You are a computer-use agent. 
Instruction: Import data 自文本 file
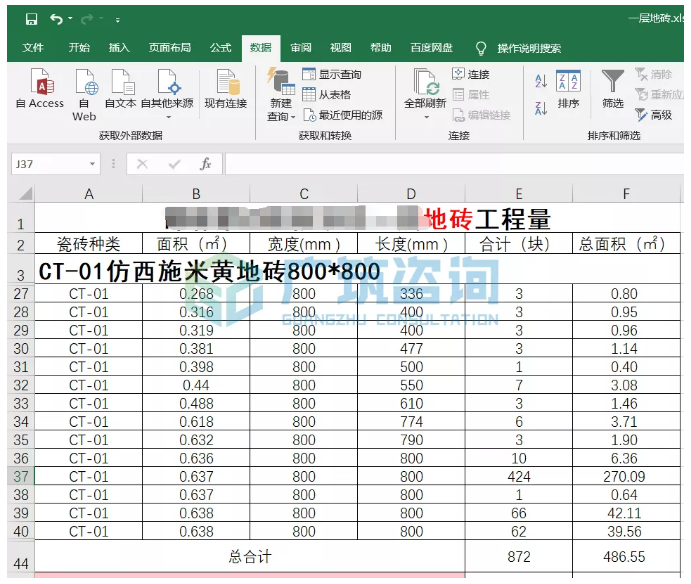(x=120, y=89)
